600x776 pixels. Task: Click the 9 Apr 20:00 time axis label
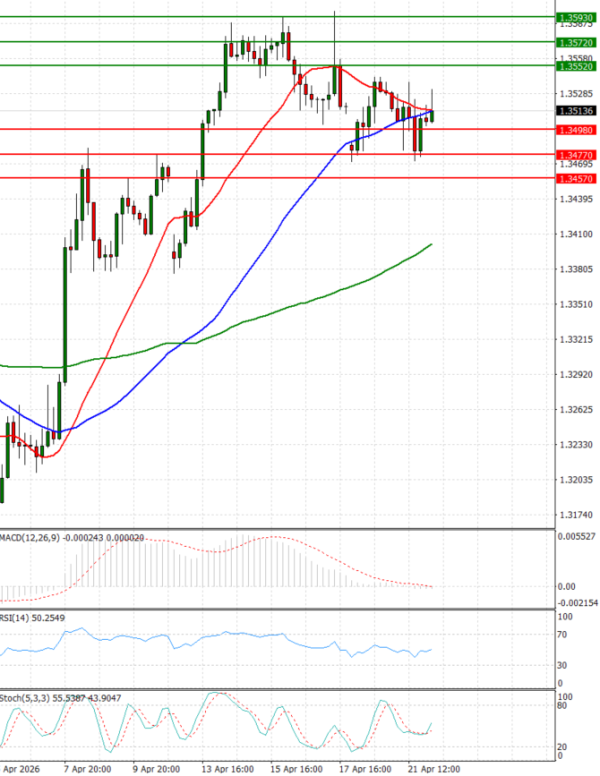coord(155,770)
